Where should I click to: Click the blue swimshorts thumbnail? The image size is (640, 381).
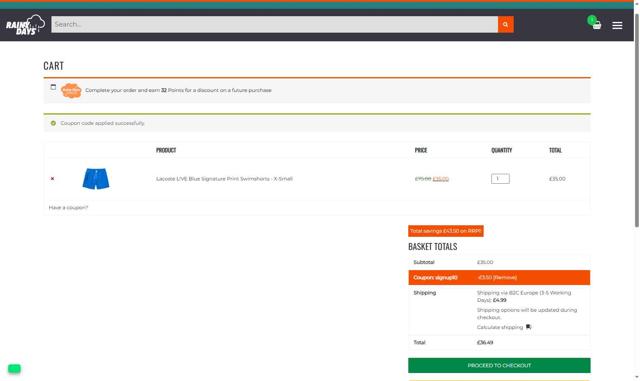[96, 178]
